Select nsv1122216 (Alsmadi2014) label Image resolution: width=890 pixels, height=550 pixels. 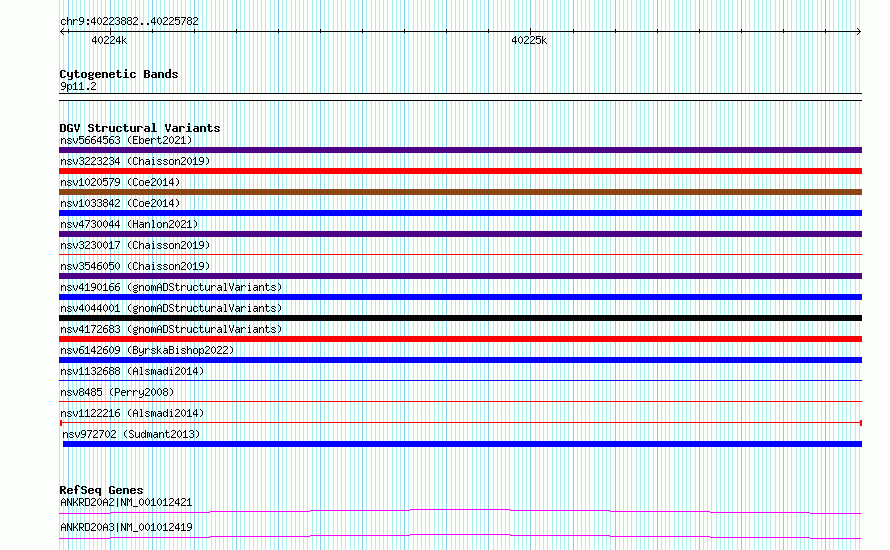pyautogui.click(x=132, y=413)
